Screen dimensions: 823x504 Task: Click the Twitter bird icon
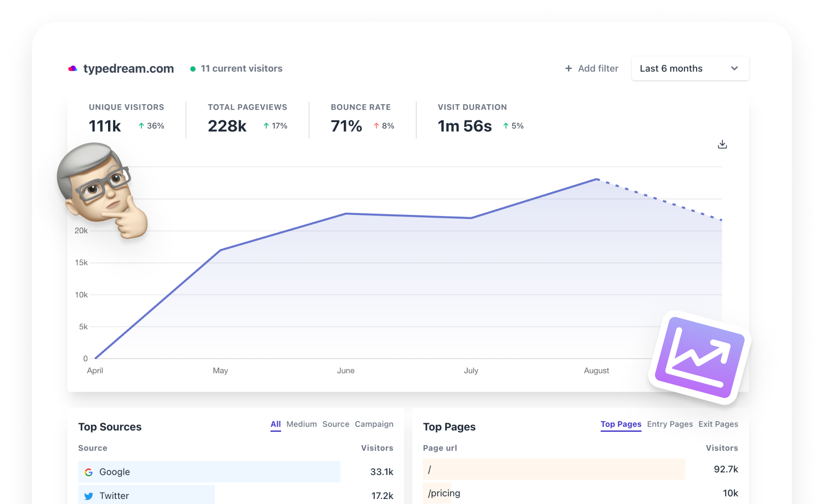click(x=89, y=496)
